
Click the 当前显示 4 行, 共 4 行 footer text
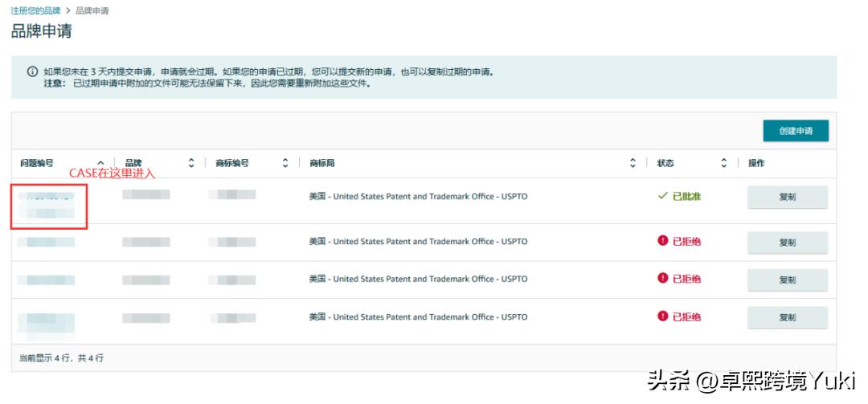point(61,358)
